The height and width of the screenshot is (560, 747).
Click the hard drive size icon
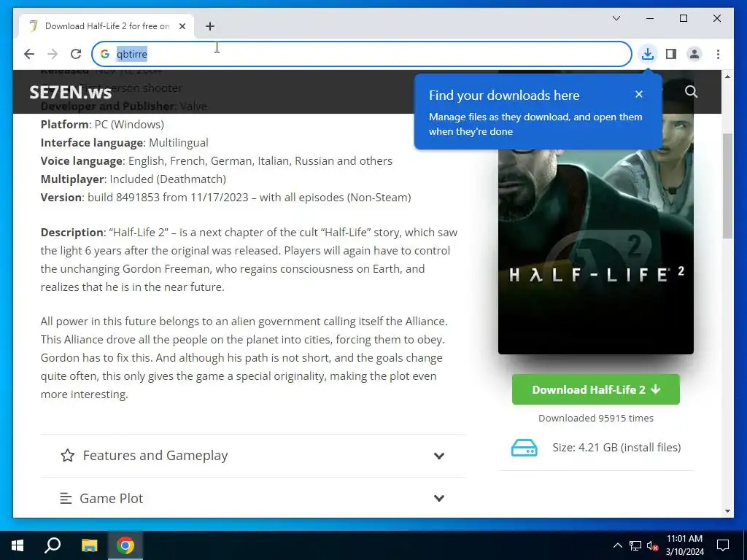point(524,448)
